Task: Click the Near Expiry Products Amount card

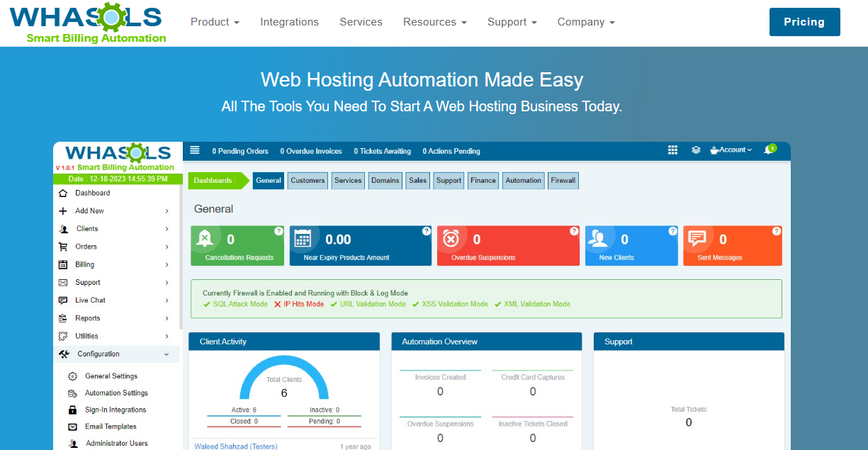Action: [x=361, y=246]
